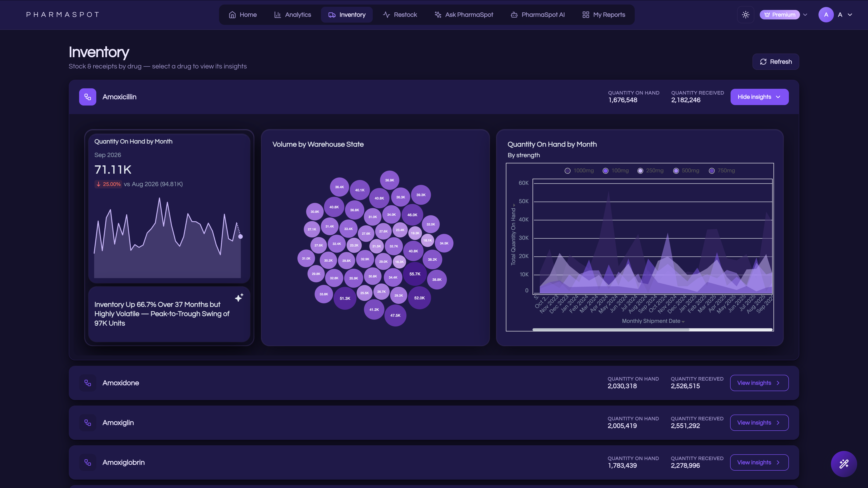
Task: Switch to the Restock tab
Action: coord(400,14)
